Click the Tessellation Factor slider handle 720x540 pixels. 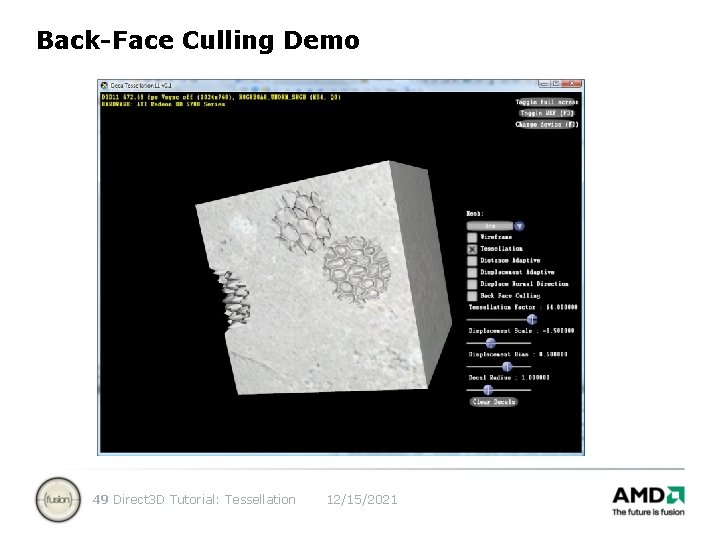tap(532, 319)
